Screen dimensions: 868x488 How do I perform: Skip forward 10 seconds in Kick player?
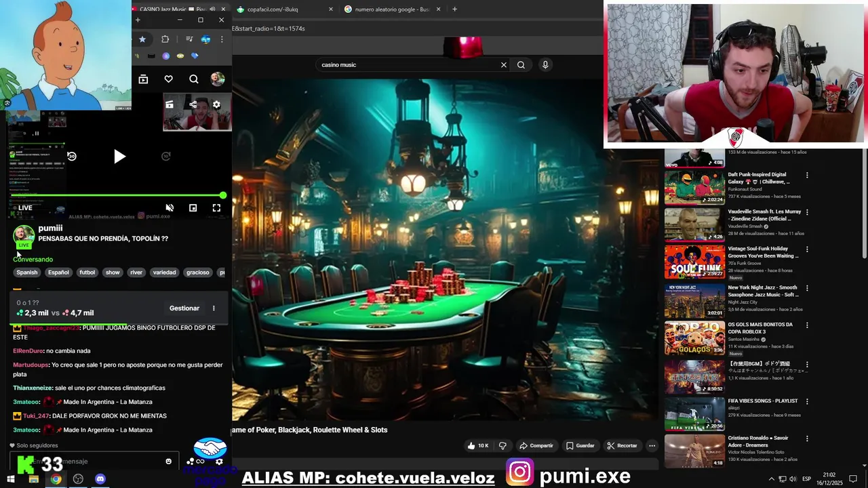coord(165,157)
